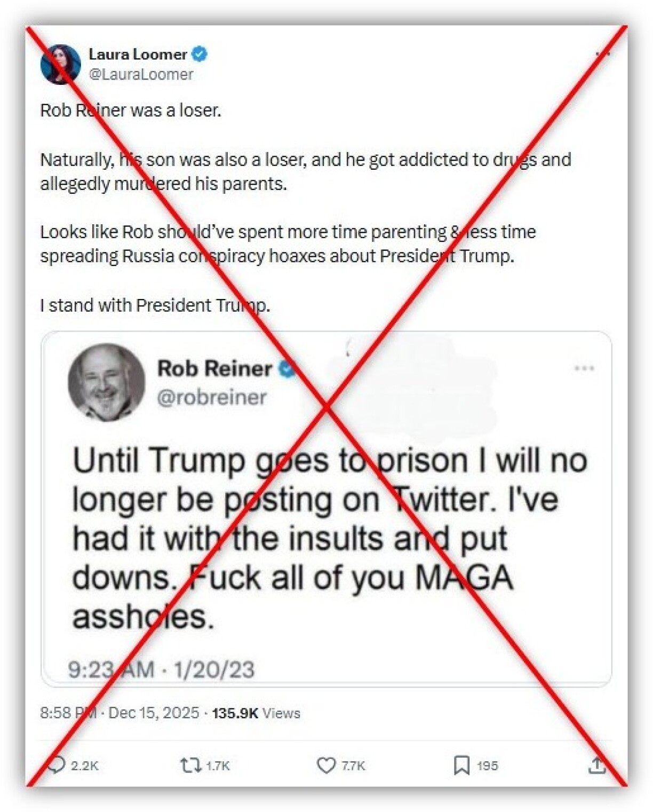Click the @LauraLoomer handle
This screenshot has height=812, width=653.
tap(141, 74)
